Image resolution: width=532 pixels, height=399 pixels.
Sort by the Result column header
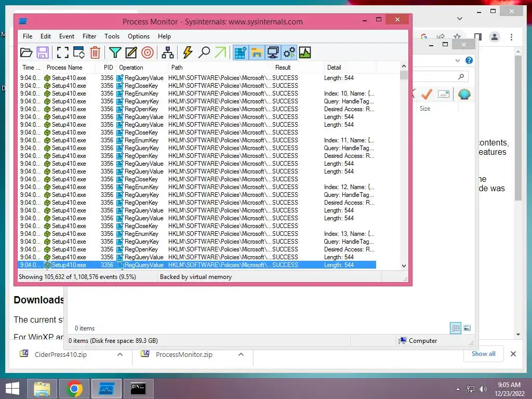pos(298,68)
